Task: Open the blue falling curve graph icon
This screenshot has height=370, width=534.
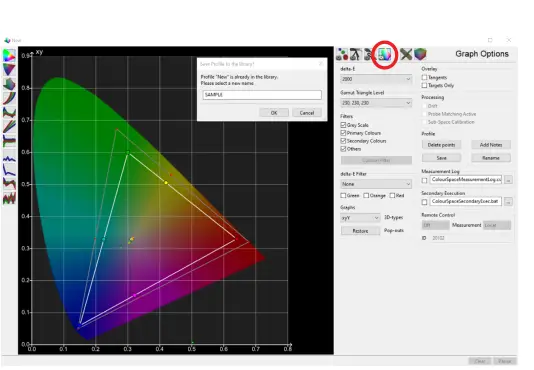Action: (9, 170)
